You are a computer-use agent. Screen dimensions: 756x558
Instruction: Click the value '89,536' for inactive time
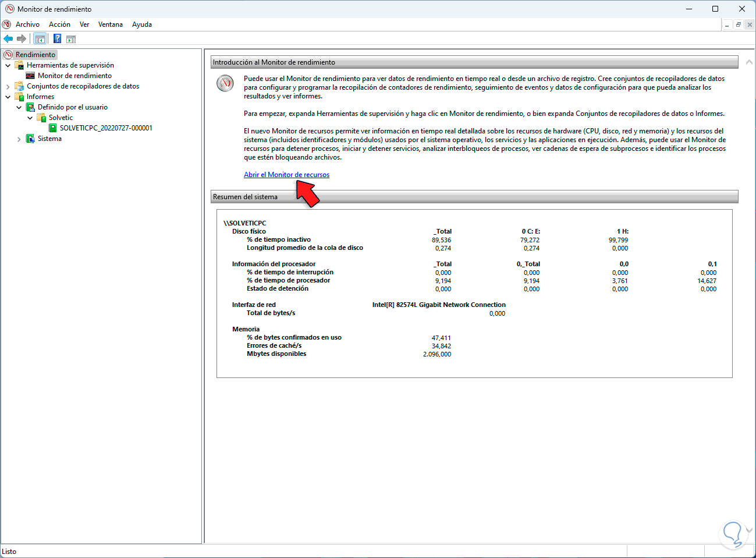[441, 240]
